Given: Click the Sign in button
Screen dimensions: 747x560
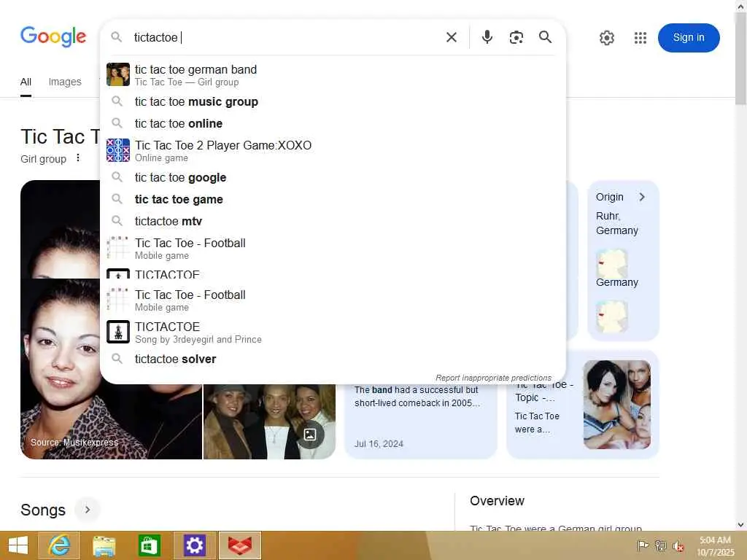Looking at the screenshot, I should [689, 38].
